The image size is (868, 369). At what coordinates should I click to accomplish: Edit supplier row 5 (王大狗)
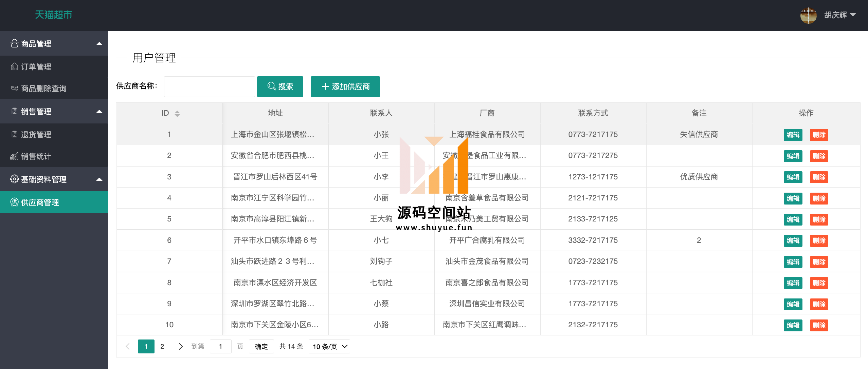[793, 219]
